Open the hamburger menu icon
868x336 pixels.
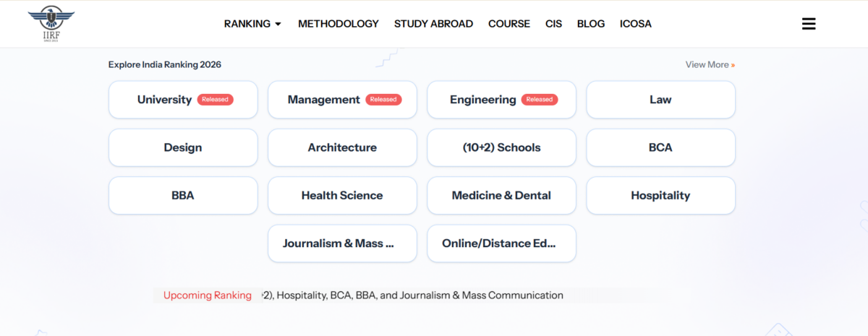809,24
